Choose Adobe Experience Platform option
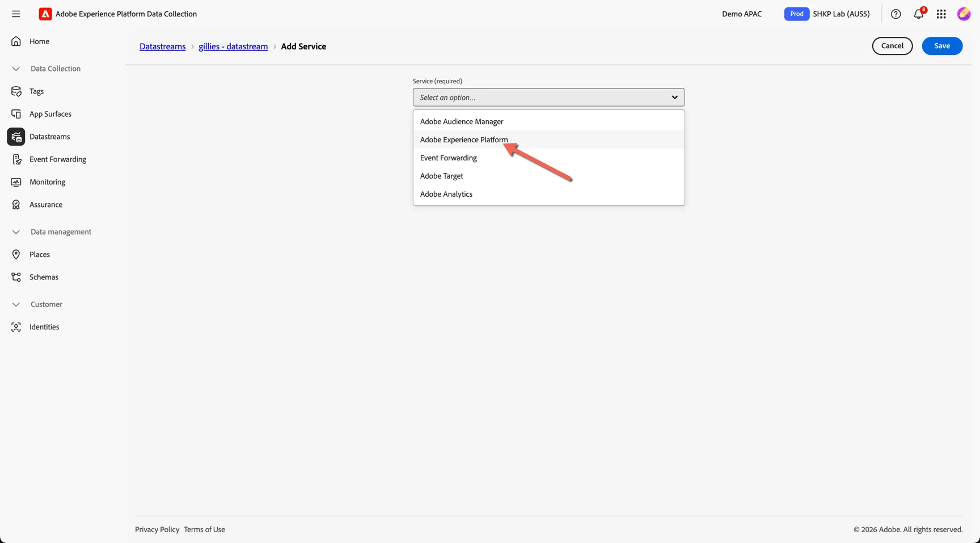Image resolution: width=980 pixels, height=543 pixels. click(548, 139)
